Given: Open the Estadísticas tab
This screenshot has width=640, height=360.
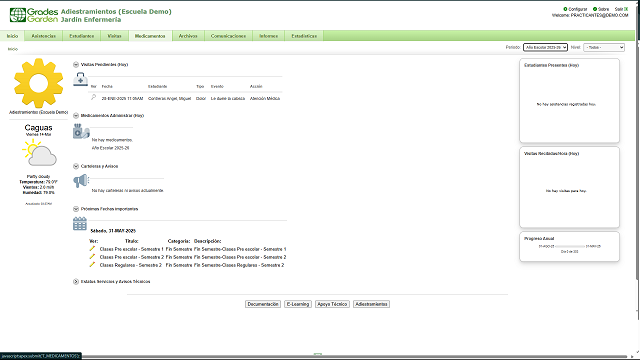Looking at the screenshot, I should [x=304, y=36].
